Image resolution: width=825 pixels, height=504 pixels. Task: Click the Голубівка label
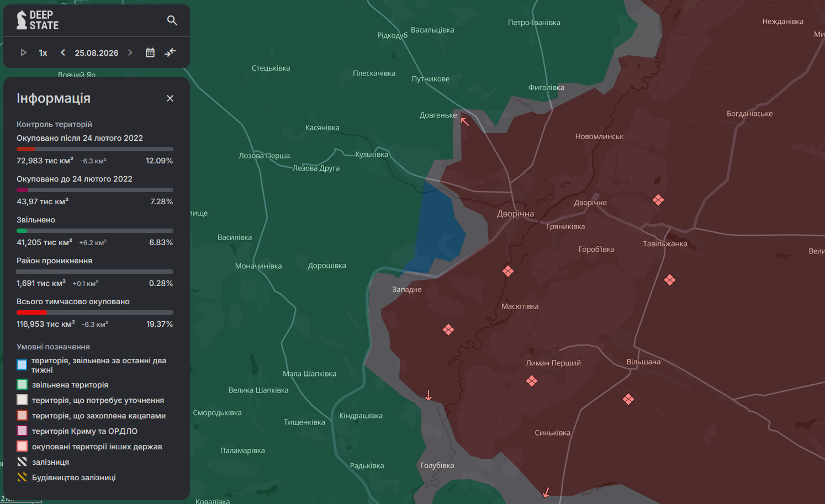437,465
